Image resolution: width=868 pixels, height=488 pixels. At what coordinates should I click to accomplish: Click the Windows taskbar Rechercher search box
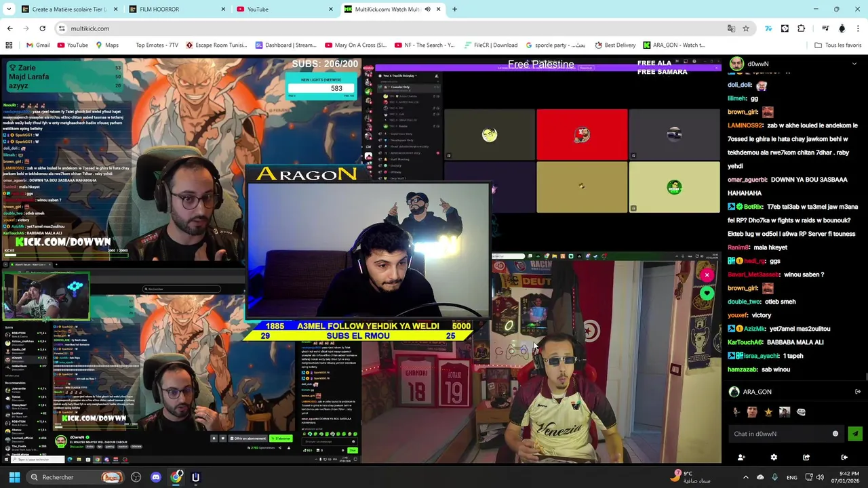point(75,477)
